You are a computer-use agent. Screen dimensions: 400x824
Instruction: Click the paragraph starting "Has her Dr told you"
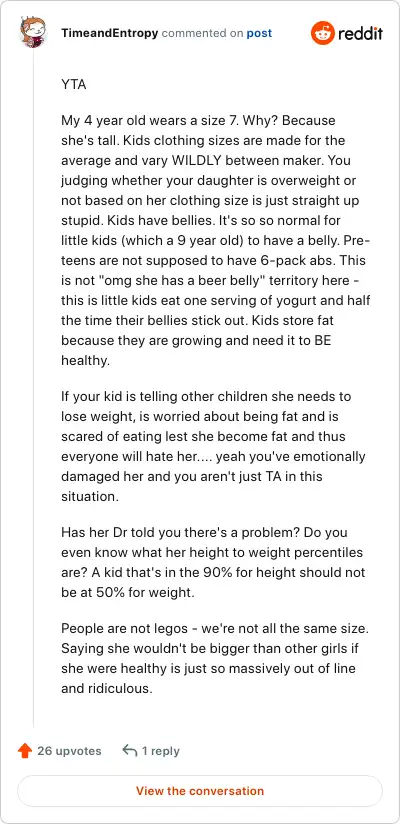(213, 562)
